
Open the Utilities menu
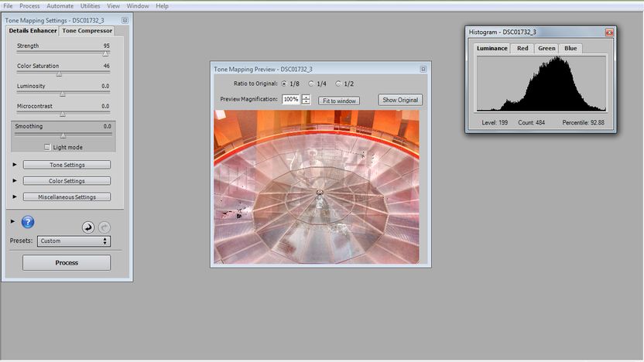[90, 6]
